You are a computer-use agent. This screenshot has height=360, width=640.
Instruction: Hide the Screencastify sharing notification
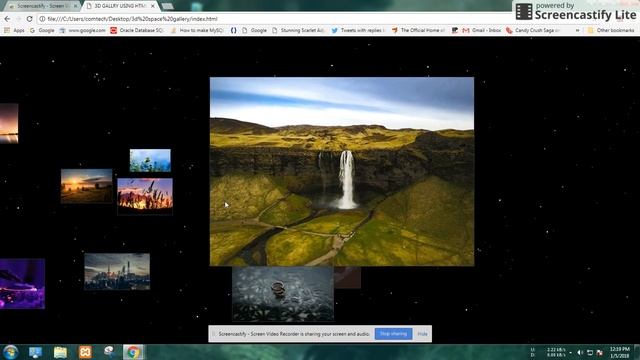pos(422,334)
